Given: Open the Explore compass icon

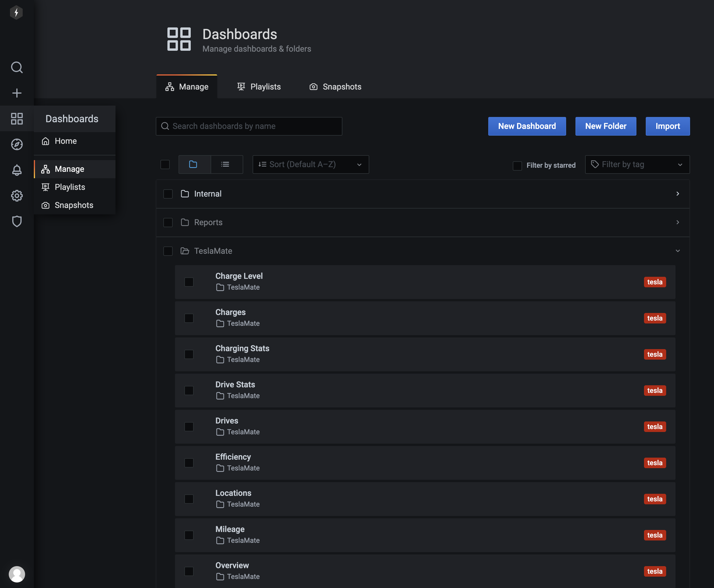Looking at the screenshot, I should pyautogui.click(x=17, y=144).
